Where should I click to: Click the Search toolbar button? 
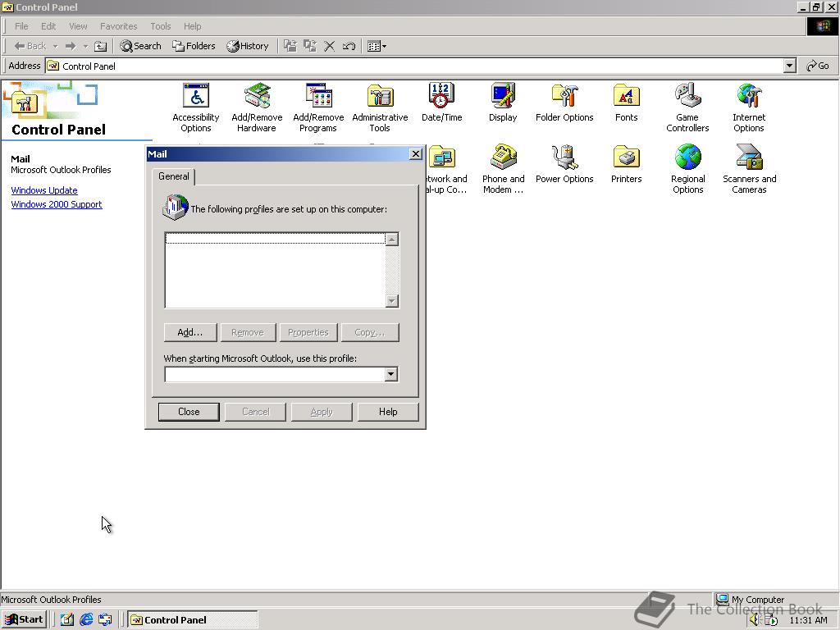point(140,46)
